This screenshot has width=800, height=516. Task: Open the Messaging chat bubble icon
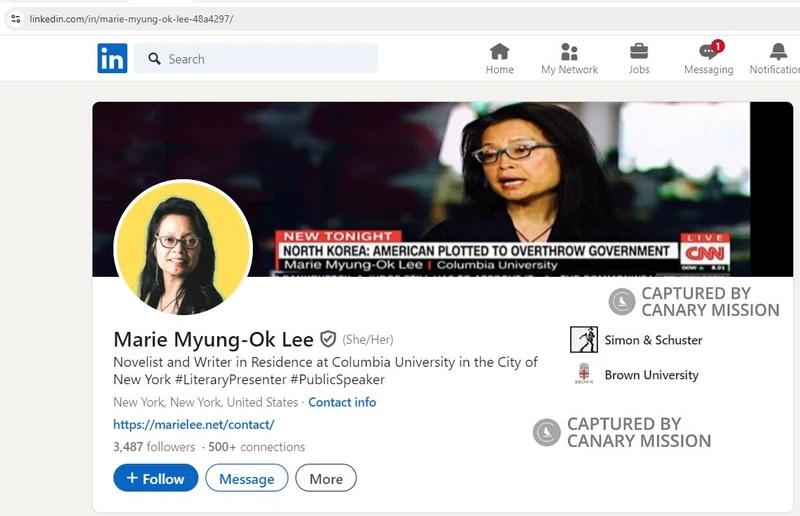708,52
